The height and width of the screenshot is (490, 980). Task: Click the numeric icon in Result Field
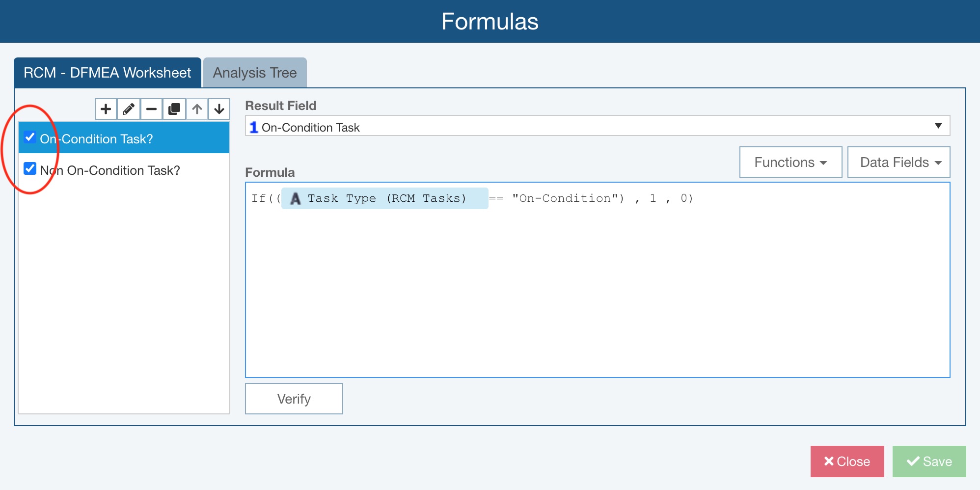tap(253, 127)
